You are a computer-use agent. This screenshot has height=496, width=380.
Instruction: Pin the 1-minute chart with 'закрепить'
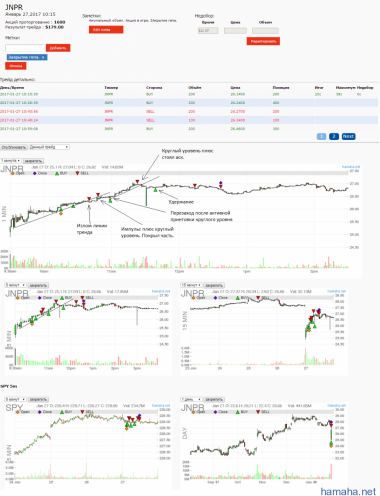coord(33,161)
